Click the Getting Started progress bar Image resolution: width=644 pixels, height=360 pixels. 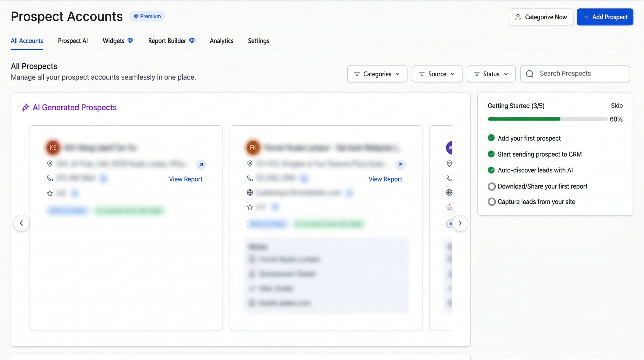pyautogui.click(x=547, y=119)
